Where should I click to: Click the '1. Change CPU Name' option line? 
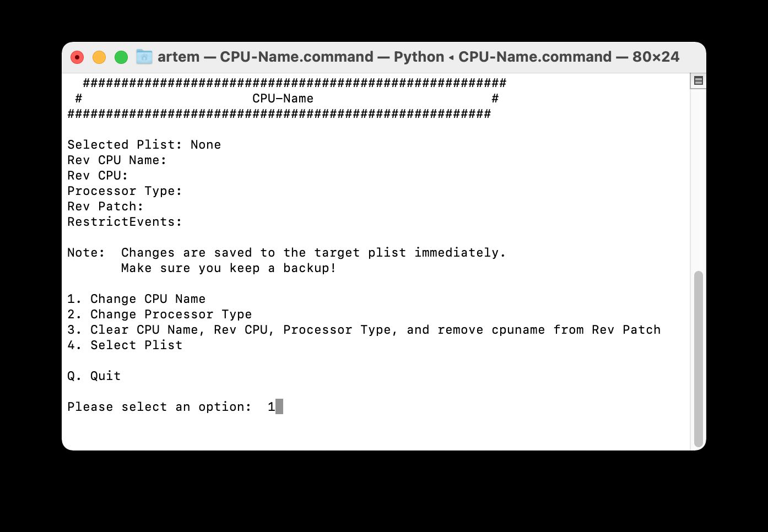[136, 299]
